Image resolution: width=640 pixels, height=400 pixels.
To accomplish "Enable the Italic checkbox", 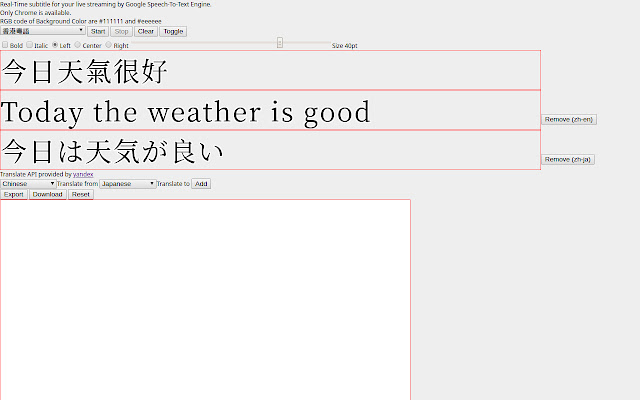I will click(29, 44).
